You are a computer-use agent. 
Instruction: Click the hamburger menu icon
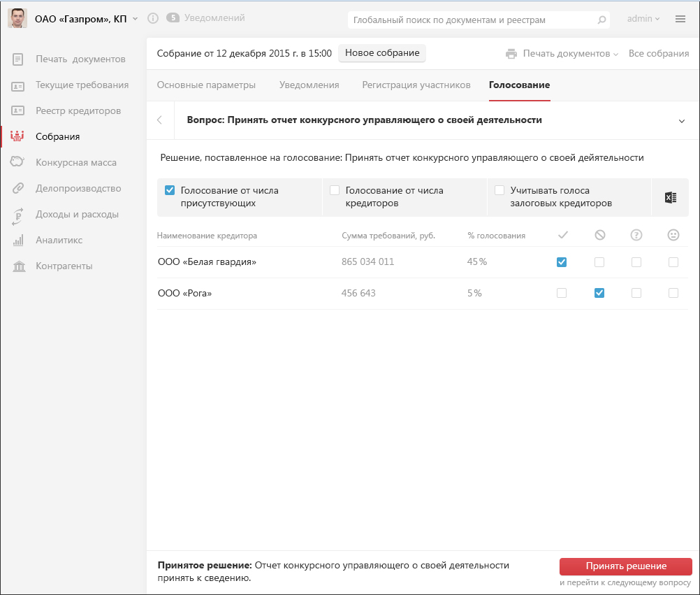point(680,19)
